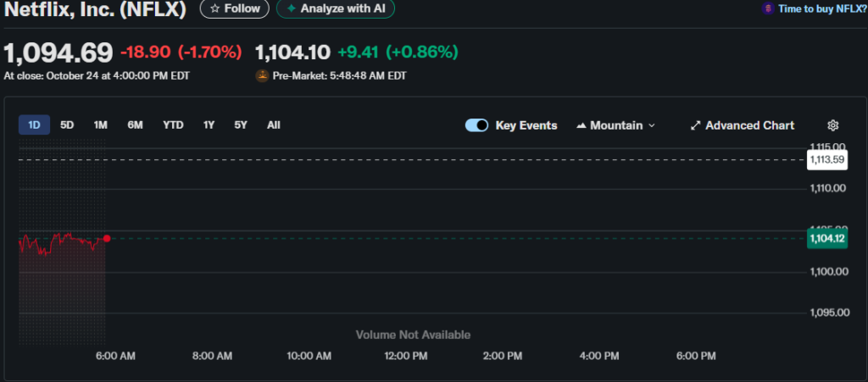Open chart settings gear icon
Viewport: 868px width, 382px height.
(x=832, y=125)
